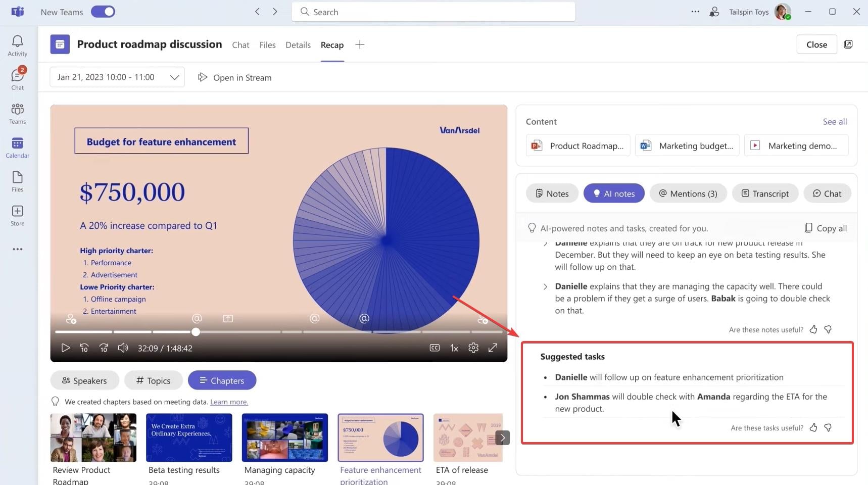The width and height of the screenshot is (868, 485).
Task: Switch to Topics view
Action: [154, 380]
